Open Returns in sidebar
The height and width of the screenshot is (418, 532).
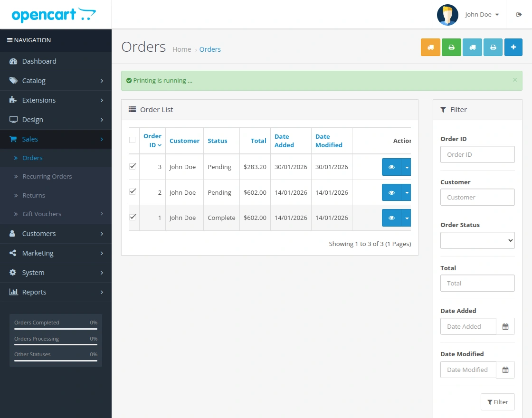(56, 195)
